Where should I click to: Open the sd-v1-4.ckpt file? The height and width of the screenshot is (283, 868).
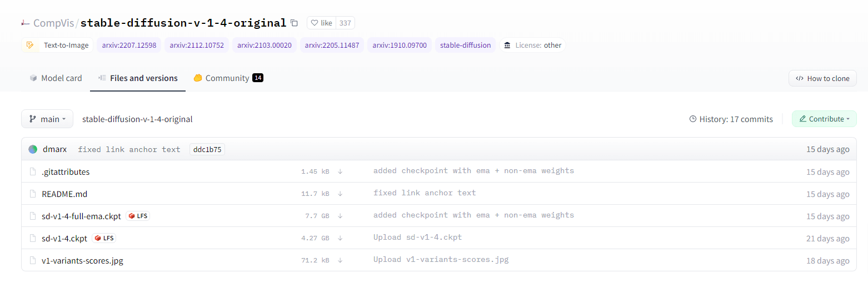[x=64, y=238]
